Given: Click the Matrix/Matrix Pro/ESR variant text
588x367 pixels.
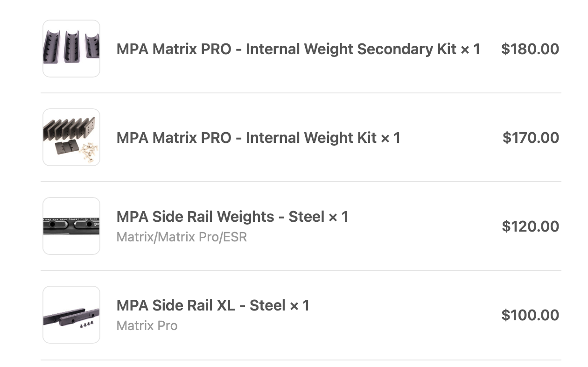Looking at the screenshot, I should 182,237.
